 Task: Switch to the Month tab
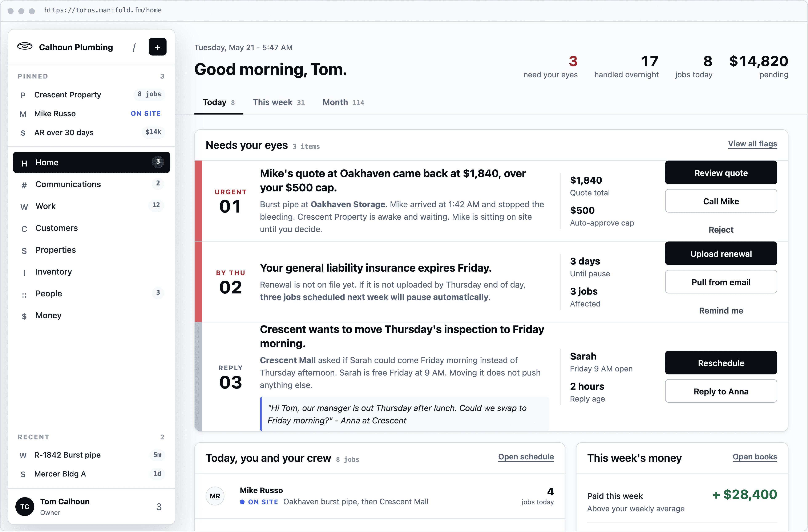click(343, 102)
